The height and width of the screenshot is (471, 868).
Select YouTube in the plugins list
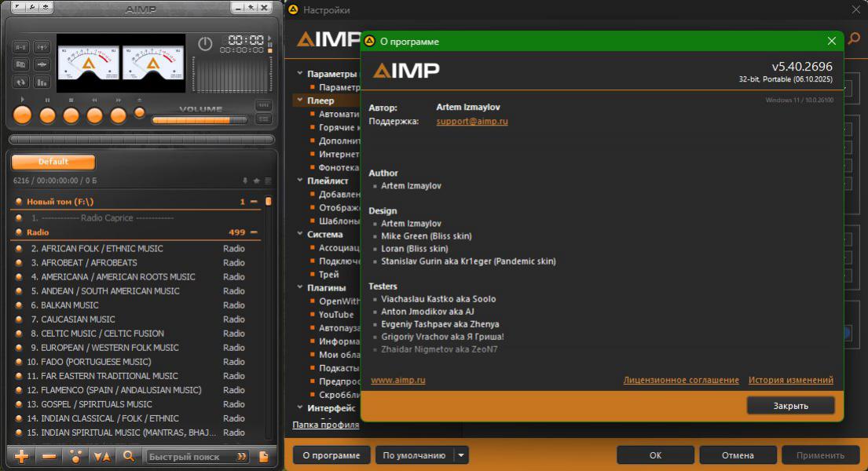tap(336, 315)
